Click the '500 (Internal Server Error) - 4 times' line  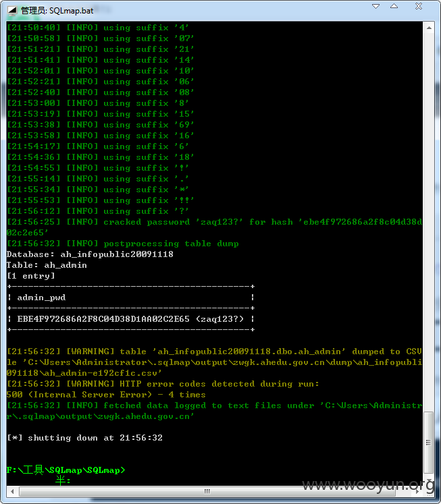tap(106, 395)
